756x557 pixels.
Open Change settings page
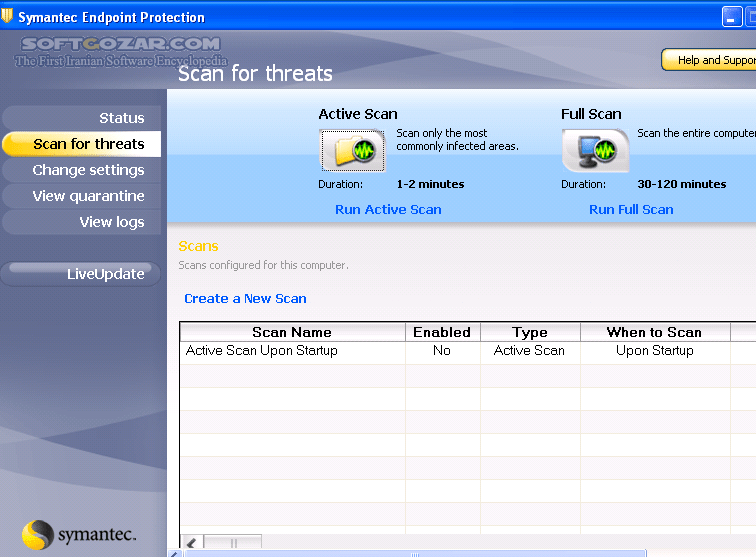pyautogui.click(x=81, y=170)
